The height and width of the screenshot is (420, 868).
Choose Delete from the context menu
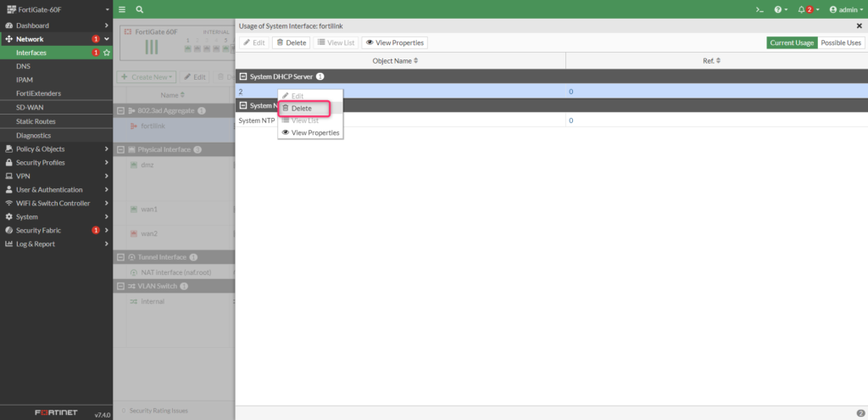[x=301, y=109]
